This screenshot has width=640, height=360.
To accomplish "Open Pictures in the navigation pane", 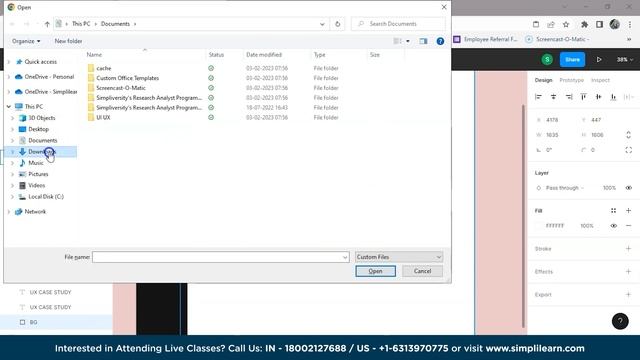I will click(38, 174).
